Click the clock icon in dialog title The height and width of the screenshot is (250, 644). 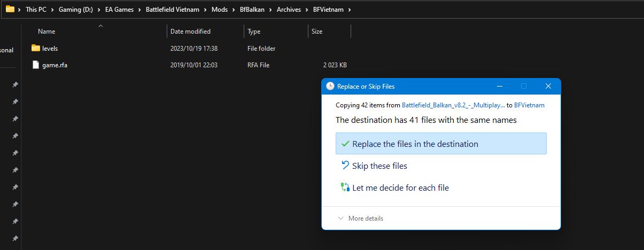click(330, 86)
